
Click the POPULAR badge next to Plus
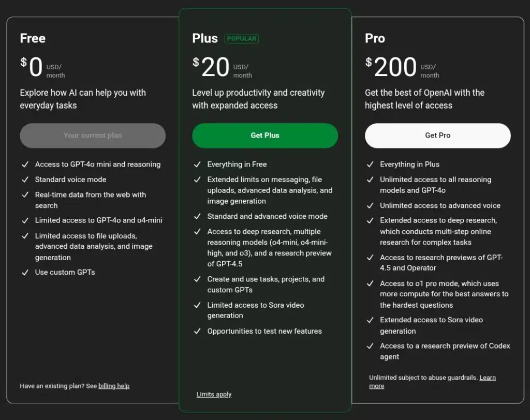coord(241,39)
